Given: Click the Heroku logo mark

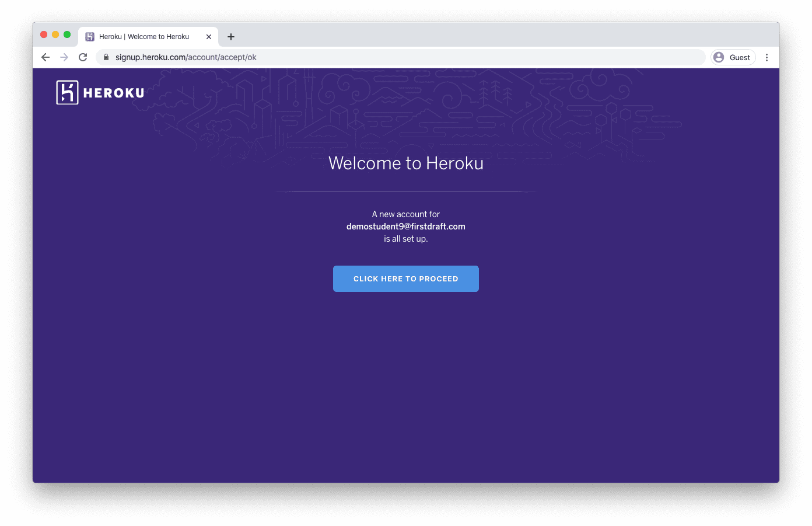Looking at the screenshot, I should (x=67, y=92).
